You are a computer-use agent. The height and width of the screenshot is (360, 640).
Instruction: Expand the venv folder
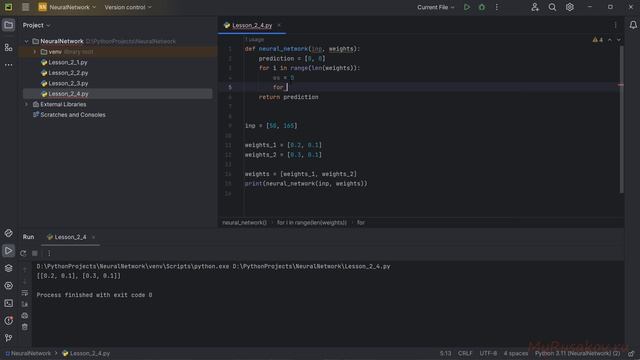click(x=35, y=52)
